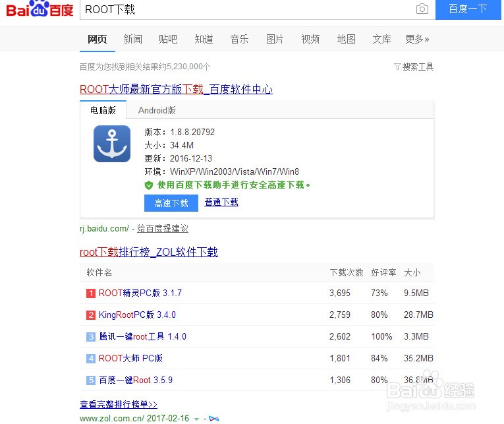The height and width of the screenshot is (424, 504).
Task: Click the bow-tie icon after zol.com.cn URL
Action: point(213,419)
